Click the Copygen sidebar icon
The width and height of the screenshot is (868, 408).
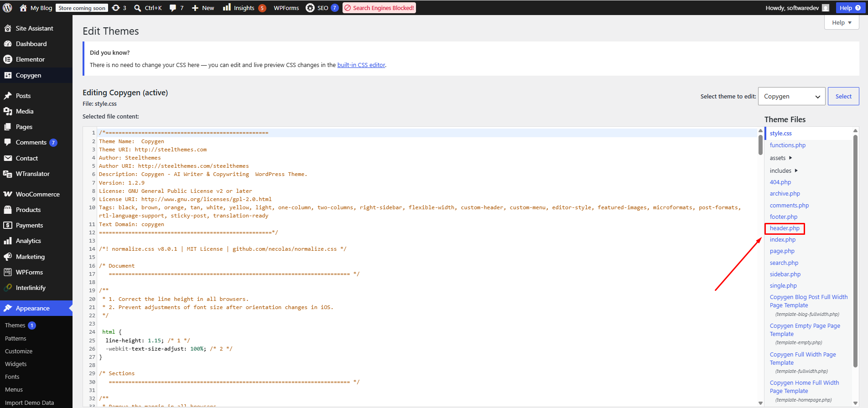pos(8,75)
